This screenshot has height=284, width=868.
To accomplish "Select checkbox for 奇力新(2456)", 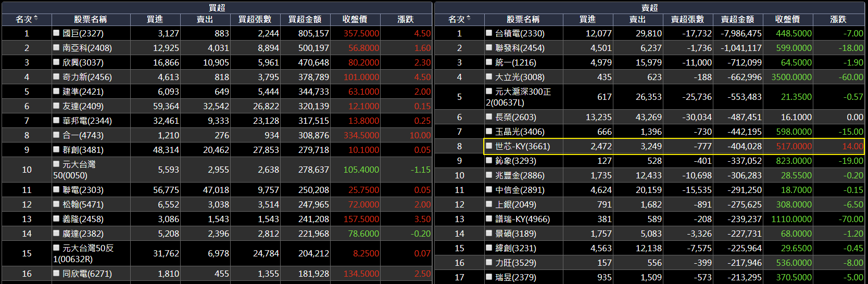I will [56, 76].
